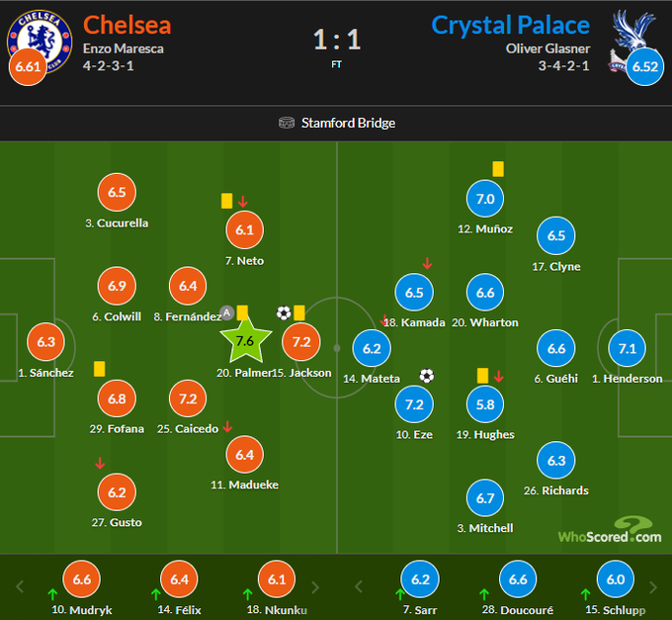
Task: Click the Chelsea club crest
Action: coord(40,35)
